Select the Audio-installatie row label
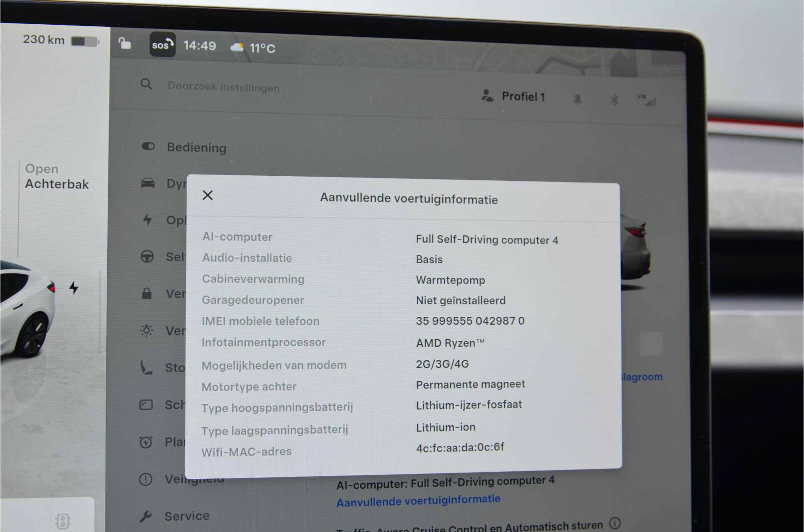Viewport: 804px width, 532px height. 247,257
